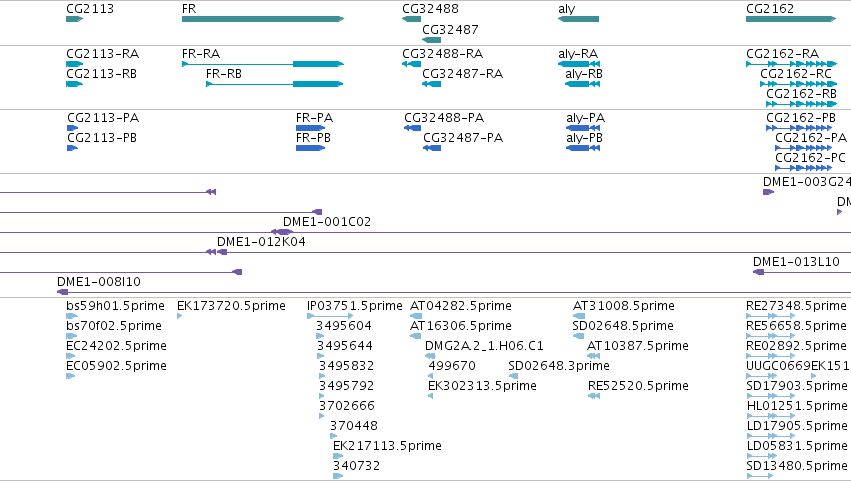Click the CG2162-RC transcript label
The width and height of the screenshot is (851, 481).
[796, 74]
